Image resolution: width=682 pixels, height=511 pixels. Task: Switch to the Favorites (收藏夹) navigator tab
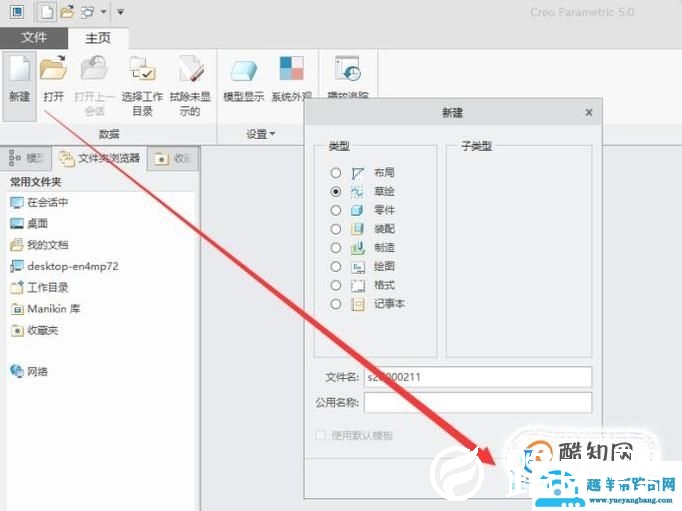pyautogui.click(x=173, y=158)
